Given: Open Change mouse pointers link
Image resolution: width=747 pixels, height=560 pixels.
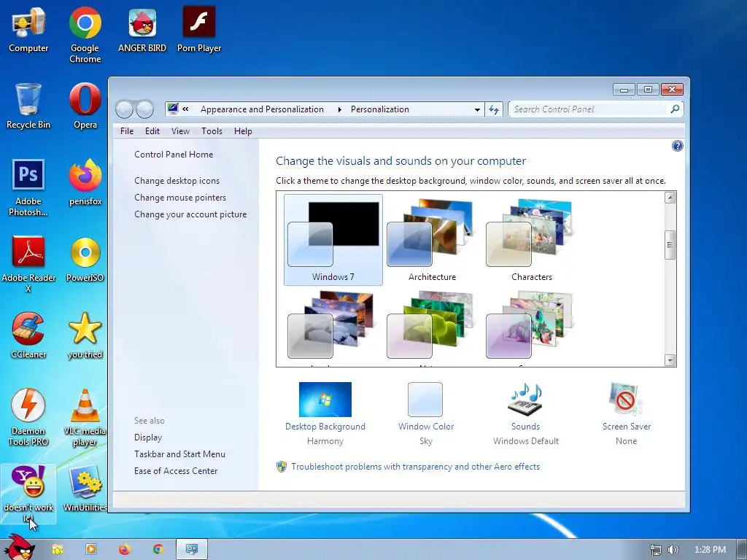Looking at the screenshot, I should pyautogui.click(x=180, y=197).
